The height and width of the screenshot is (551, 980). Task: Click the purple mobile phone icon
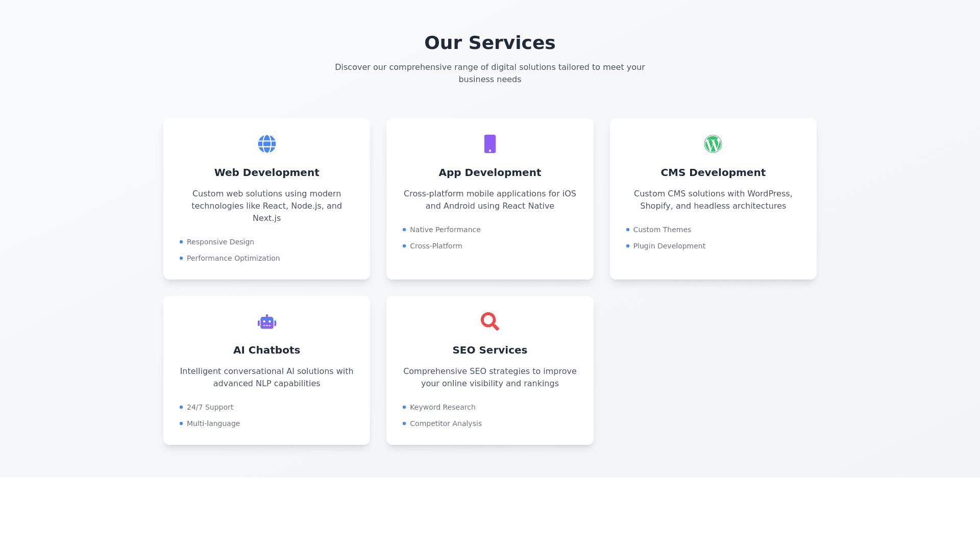click(x=489, y=144)
